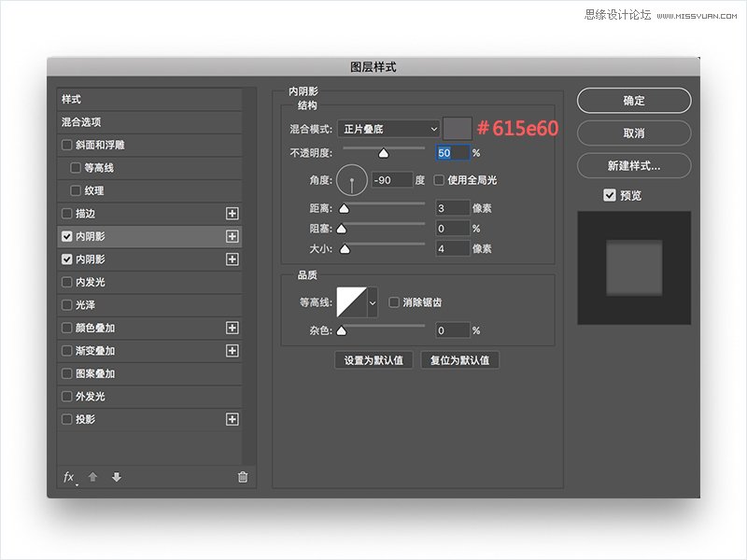Screen dimensions: 747x560
Task: Focus the 杂色 field showing 0
Action: 453,330
